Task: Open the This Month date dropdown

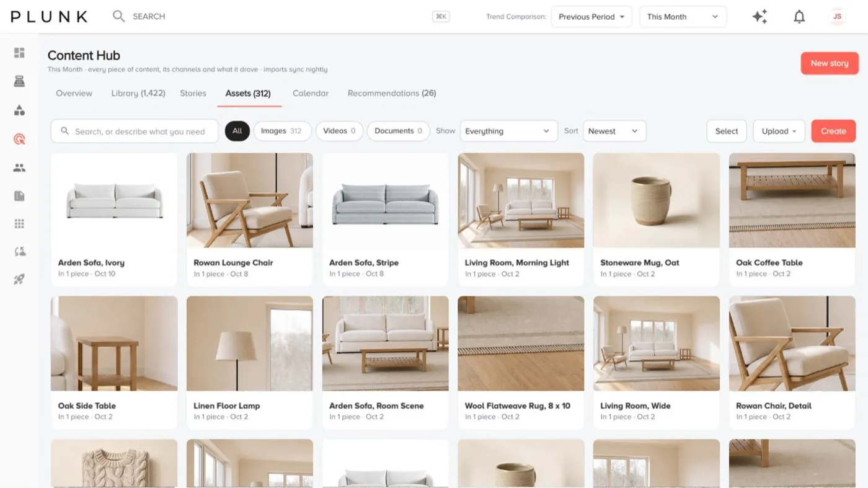Action: click(x=683, y=17)
